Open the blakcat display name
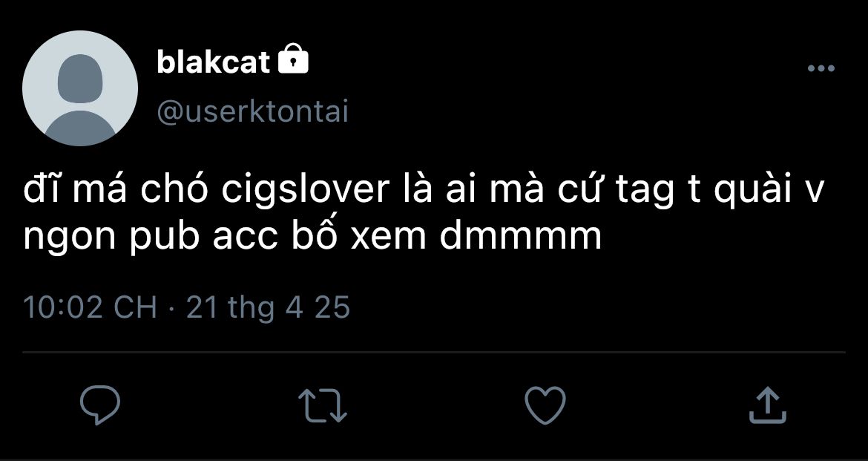 pos(213,62)
